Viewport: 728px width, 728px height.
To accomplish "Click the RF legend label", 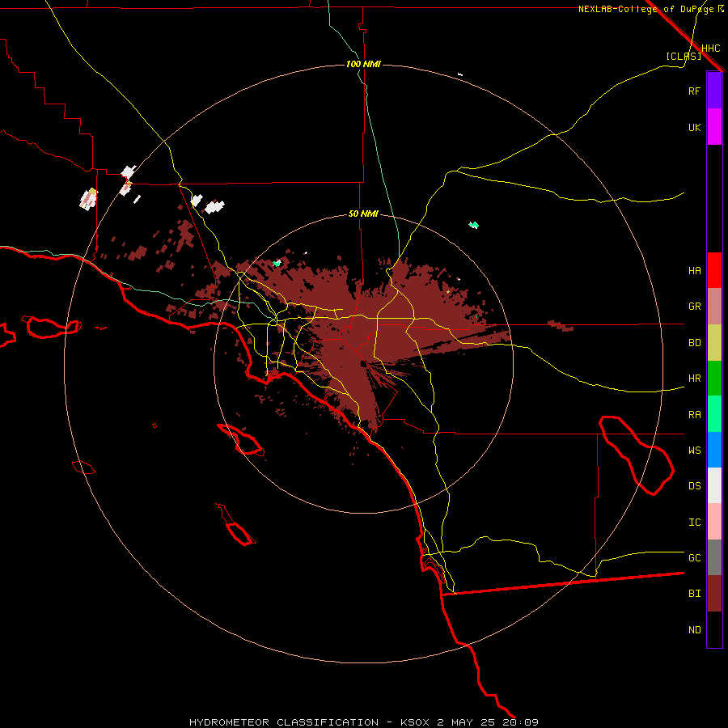I will pyautogui.click(x=694, y=91).
